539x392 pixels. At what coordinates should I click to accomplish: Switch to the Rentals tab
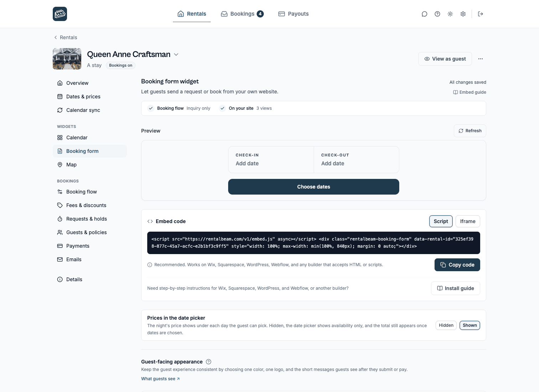[192, 14]
